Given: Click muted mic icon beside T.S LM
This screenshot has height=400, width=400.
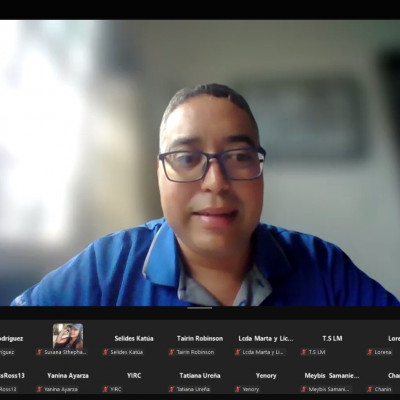Looking at the screenshot, I should click(304, 352).
